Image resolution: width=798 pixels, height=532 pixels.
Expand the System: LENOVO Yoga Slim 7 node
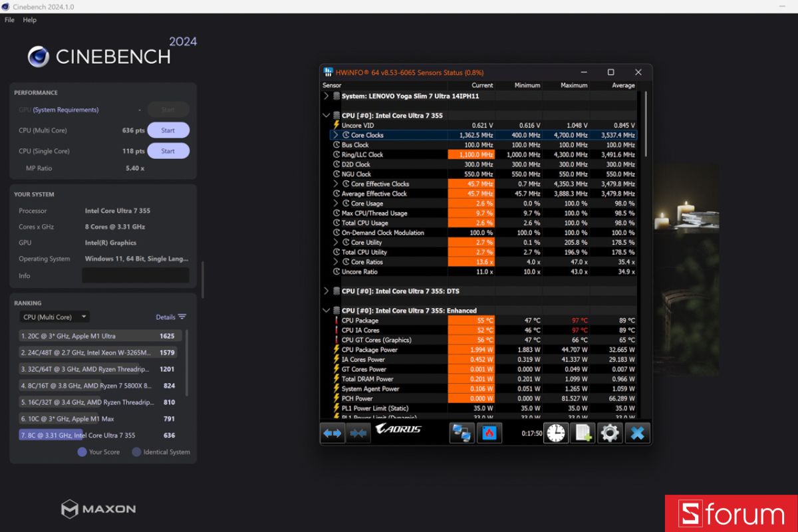click(x=326, y=96)
